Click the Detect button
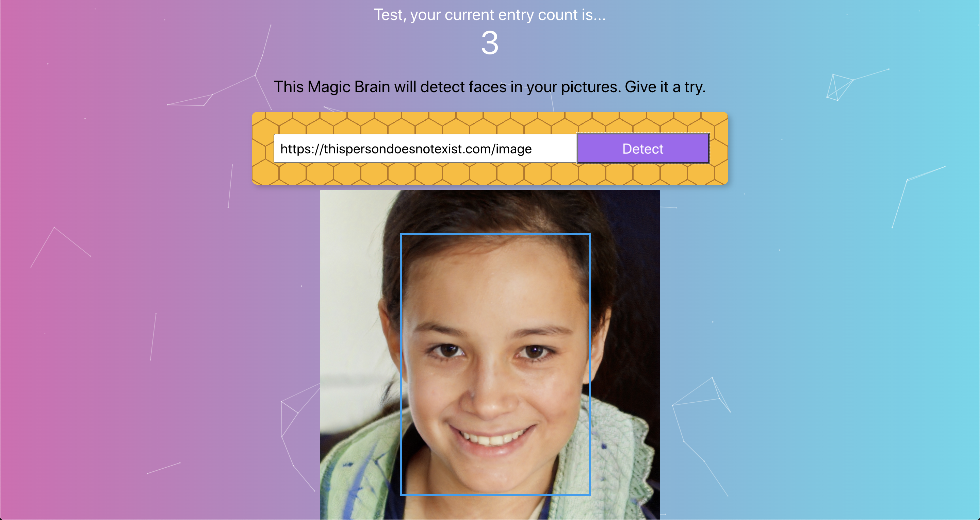Screen dimensions: 980x520 (x=642, y=148)
